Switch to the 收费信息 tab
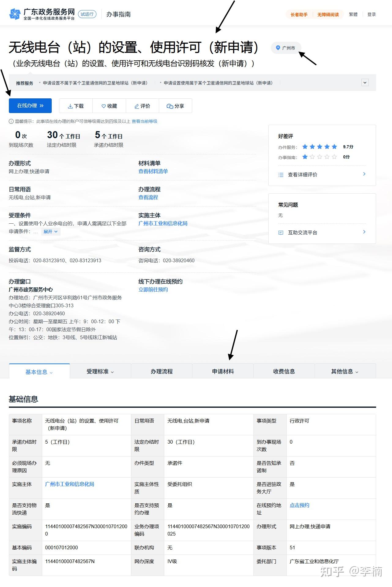The width and height of the screenshot is (392, 587). 284,371
